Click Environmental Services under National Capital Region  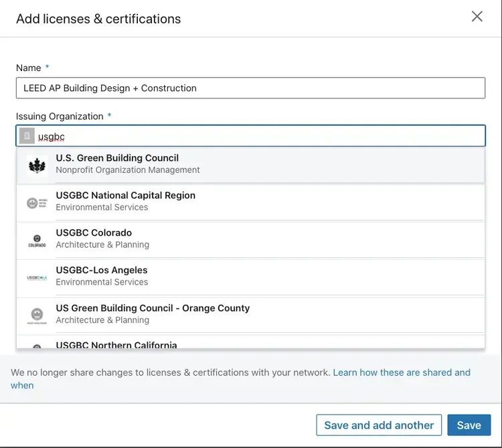[102, 207]
